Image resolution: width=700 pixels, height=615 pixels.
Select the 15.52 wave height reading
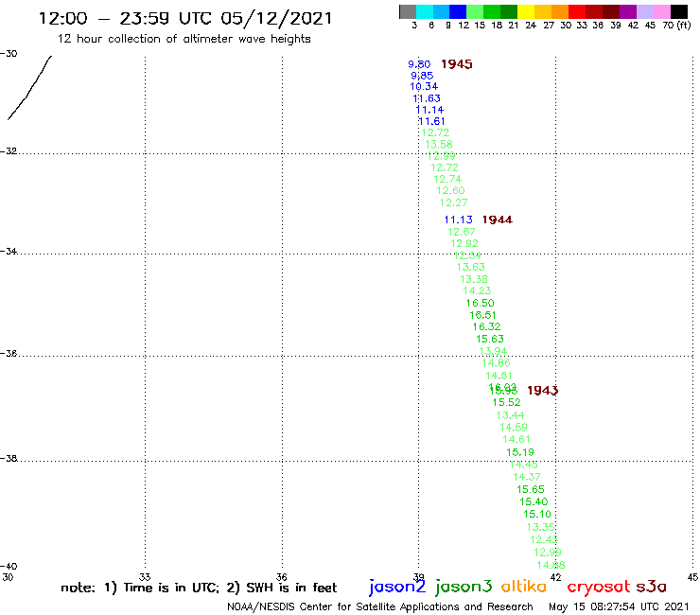[506, 402]
